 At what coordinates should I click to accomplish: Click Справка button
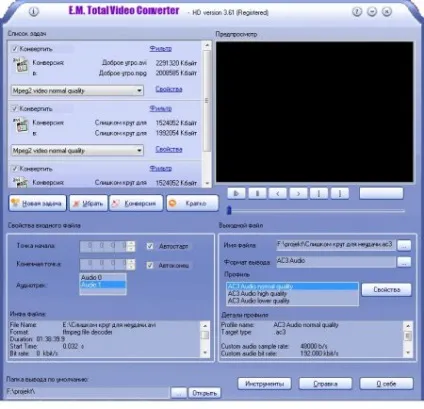click(325, 384)
